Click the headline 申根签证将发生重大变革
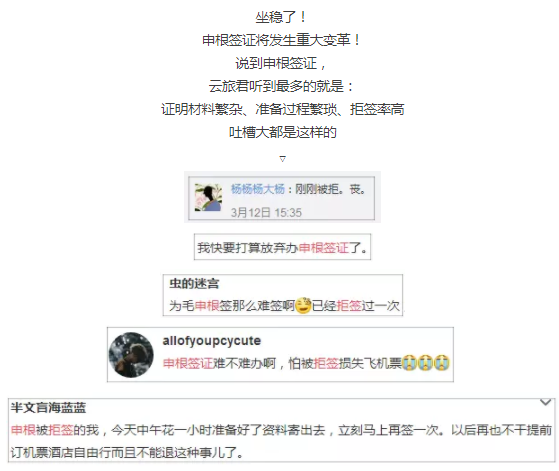 (282, 40)
